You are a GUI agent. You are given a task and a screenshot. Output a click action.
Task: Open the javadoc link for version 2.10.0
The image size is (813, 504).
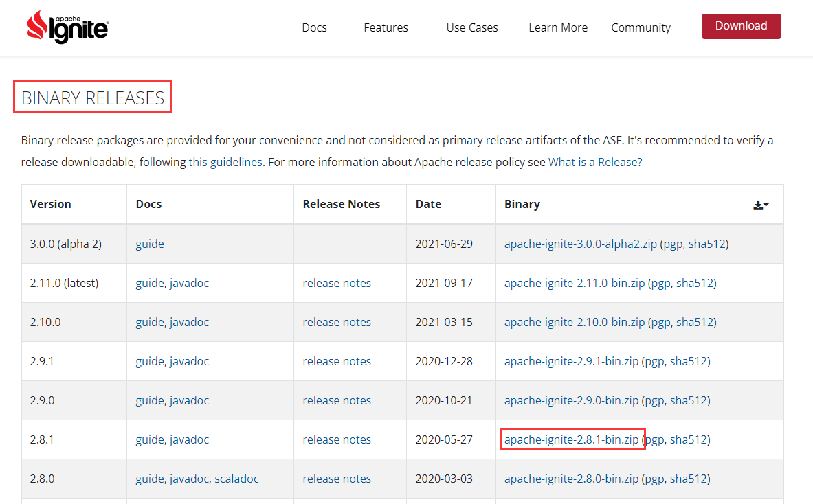189,322
